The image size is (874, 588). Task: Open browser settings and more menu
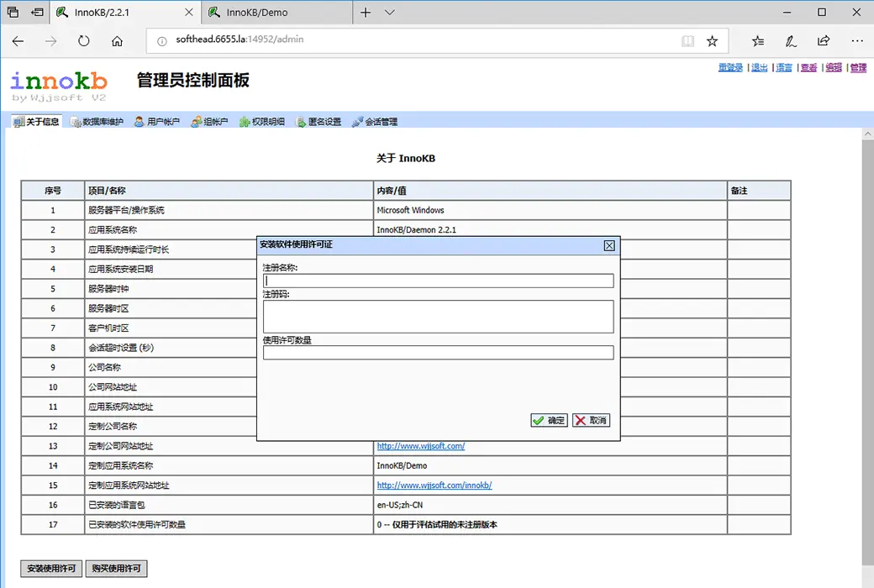(857, 40)
